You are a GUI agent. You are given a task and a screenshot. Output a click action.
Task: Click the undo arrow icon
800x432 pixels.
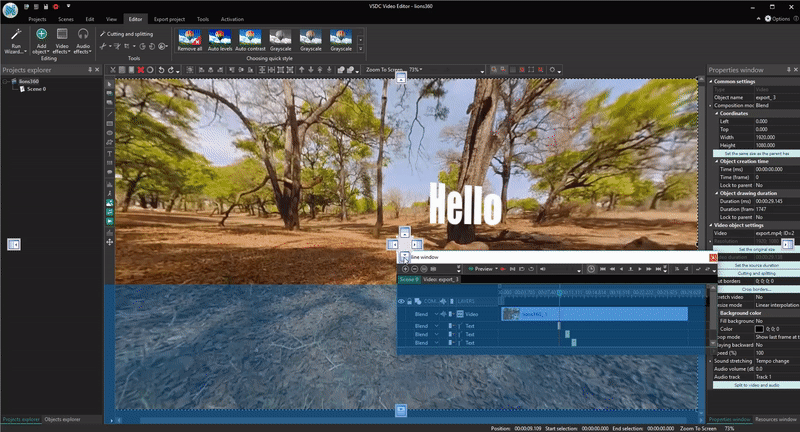pyautogui.click(x=161, y=70)
